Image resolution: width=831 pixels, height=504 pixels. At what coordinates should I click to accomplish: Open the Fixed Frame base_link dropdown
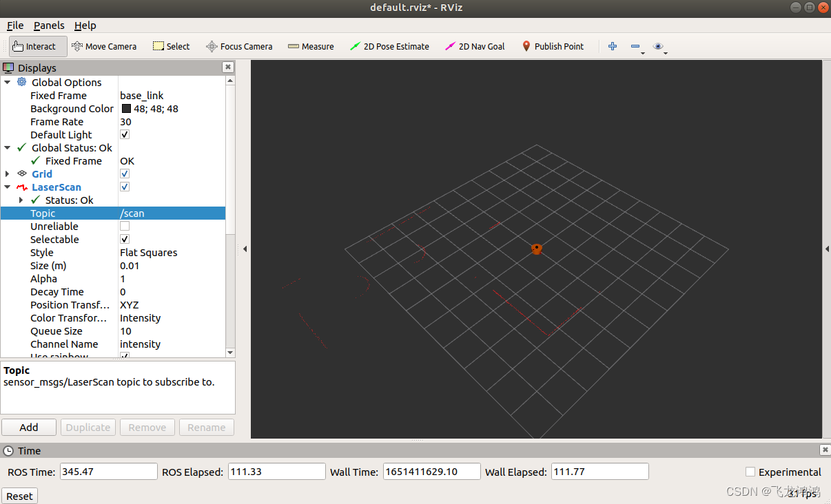click(x=172, y=96)
